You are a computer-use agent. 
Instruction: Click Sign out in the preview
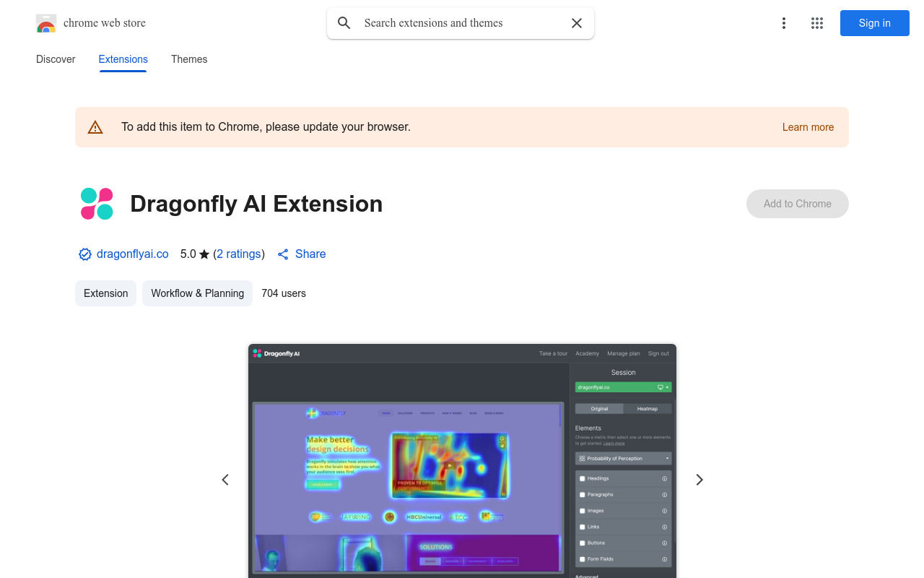click(658, 353)
